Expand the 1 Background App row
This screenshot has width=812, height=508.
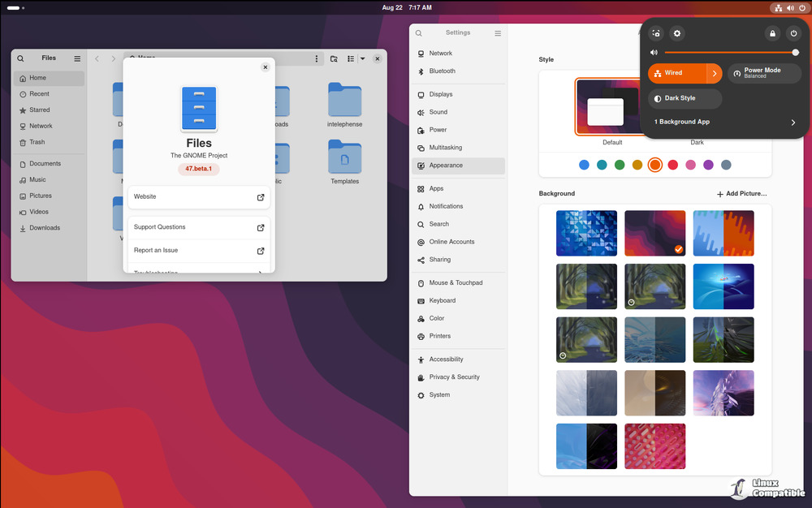click(793, 123)
